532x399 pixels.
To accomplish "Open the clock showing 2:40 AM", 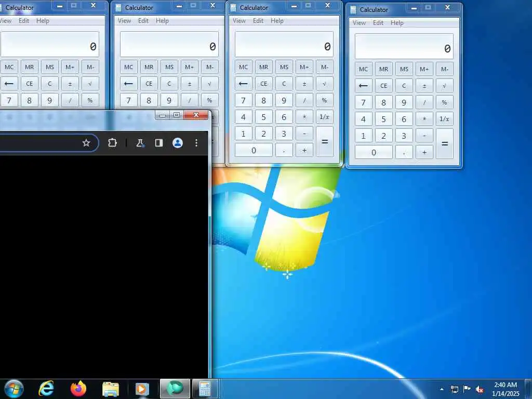I will coord(506,389).
